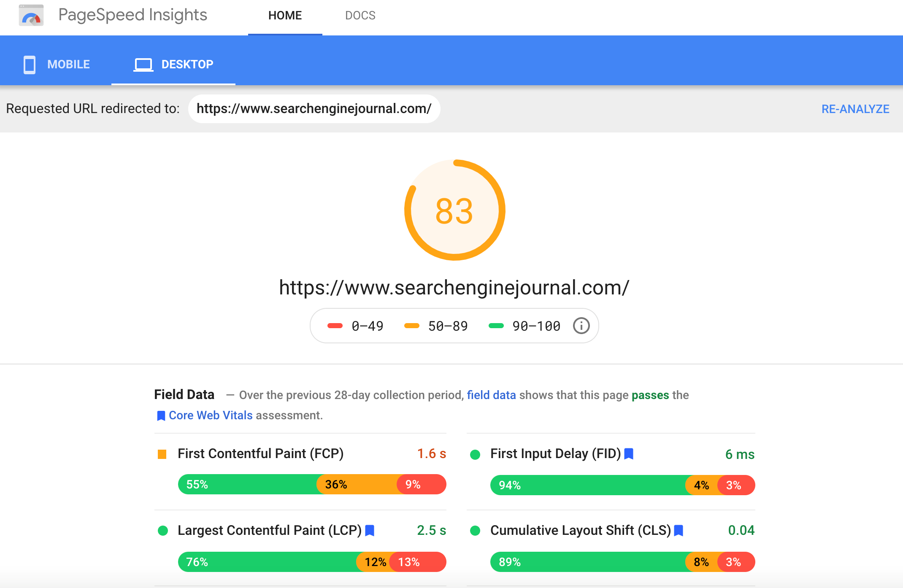Select the mobile phone icon
Viewport: 903px width, 588px height.
tap(29, 64)
